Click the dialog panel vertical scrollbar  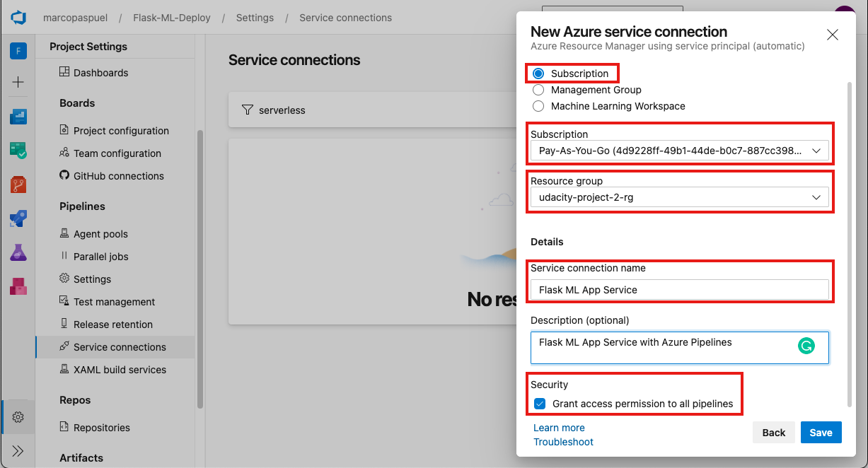[x=849, y=244]
